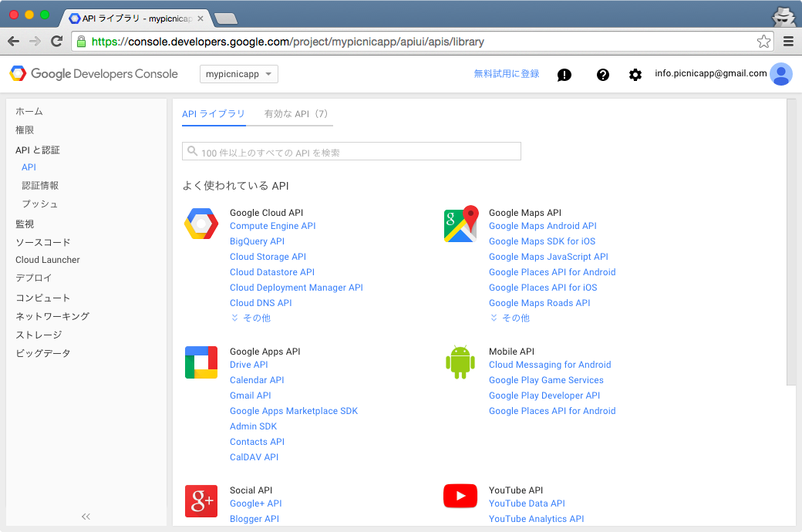Open ソースコード in the sidebar
Screen dimensions: 802x532
pos(43,242)
